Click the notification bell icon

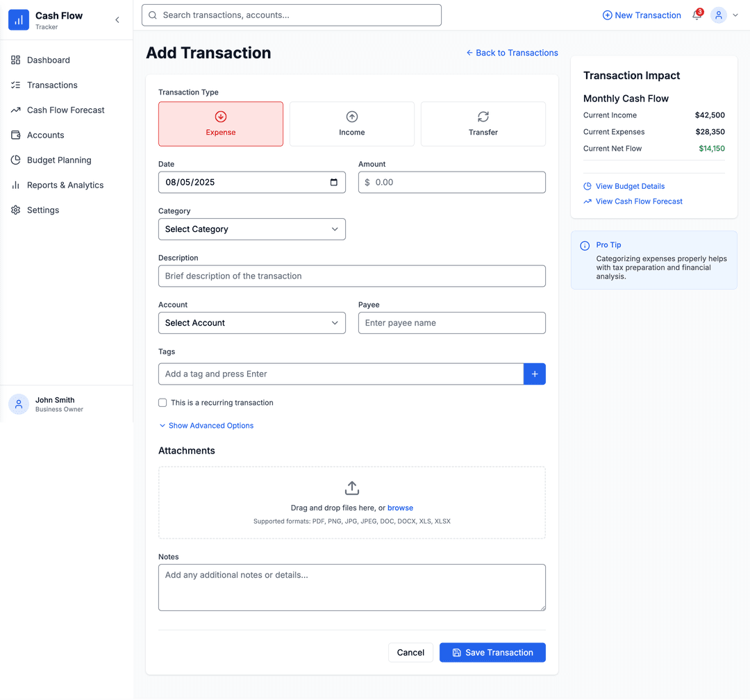pyautogui.click(x=697, y=15)
